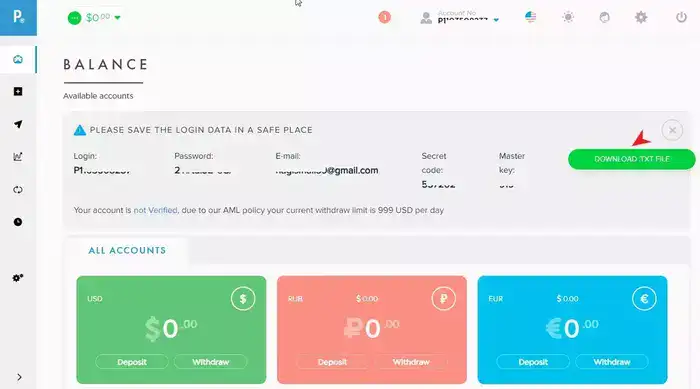Click the 'Login:' label
Viewport: 700px width, 389px height.
click(x=85, y=156)
